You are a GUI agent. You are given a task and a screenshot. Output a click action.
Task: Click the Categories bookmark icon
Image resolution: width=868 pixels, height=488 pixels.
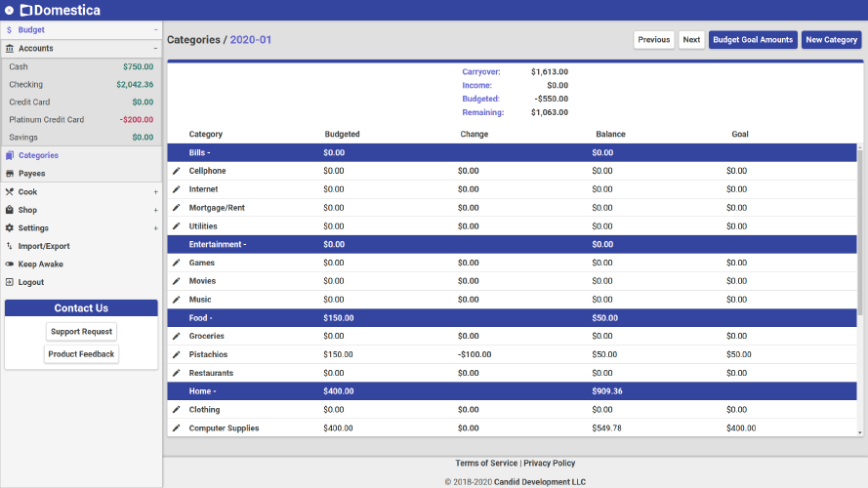point(10,155)
